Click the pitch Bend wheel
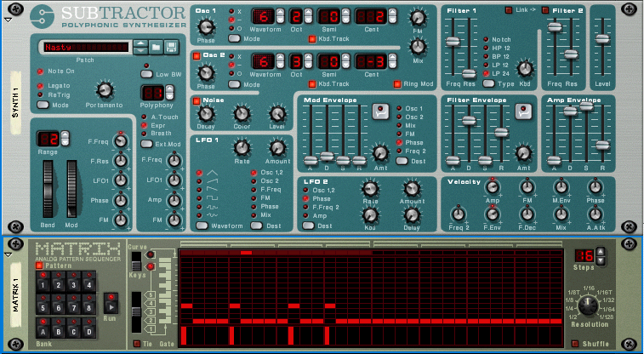Image resolution: width=644 pixels, height=354 pixels. 48,189
